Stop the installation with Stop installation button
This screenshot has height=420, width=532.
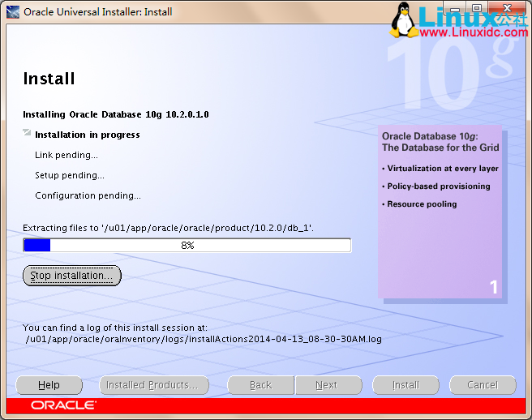[x=72, y=276]
